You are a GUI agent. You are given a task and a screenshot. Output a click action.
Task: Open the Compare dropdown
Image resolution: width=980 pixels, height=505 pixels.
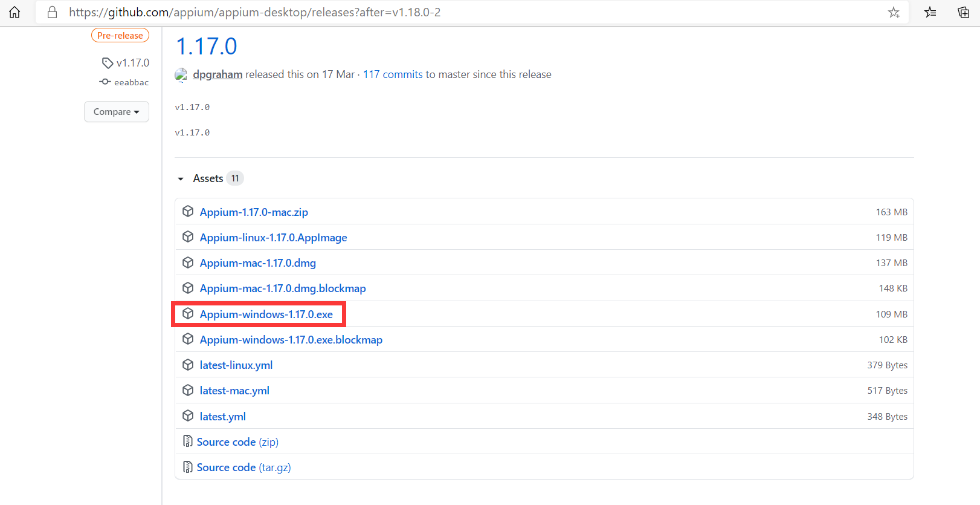[x=117, y=112]
